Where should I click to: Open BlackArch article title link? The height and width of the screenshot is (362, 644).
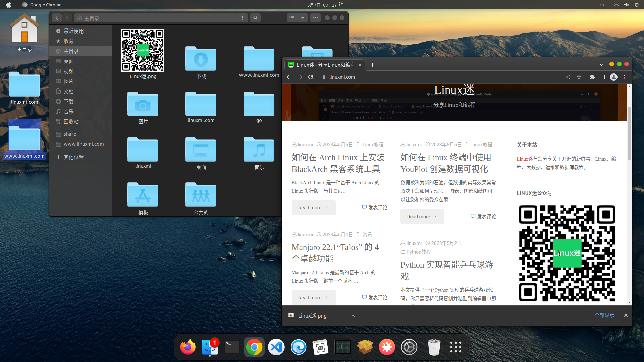pos(338,163)
